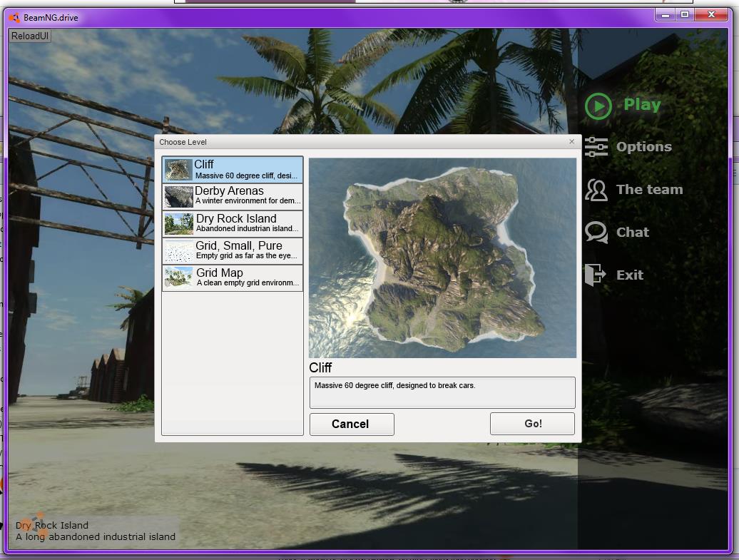
Task: Click the Grid Map thumbnail
Action: pyautogui.click(x=178, y=278)
